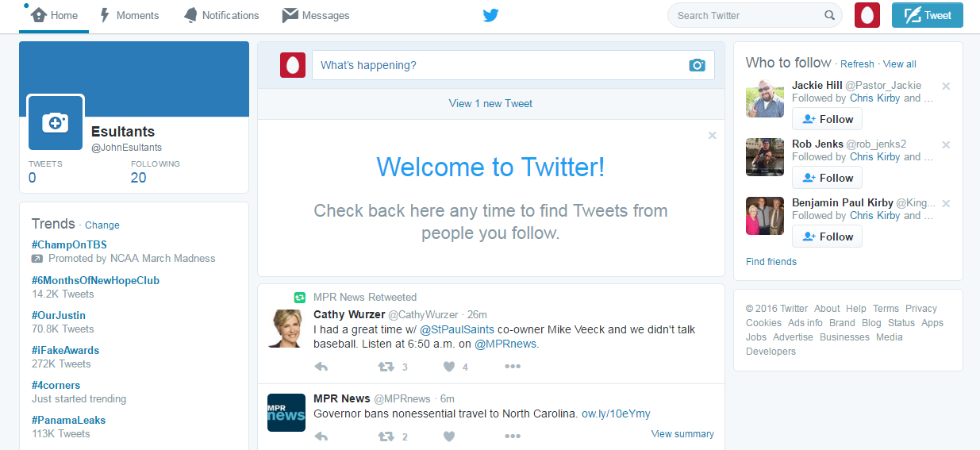This screenshot has height=450, width=980.
Task: Click Benjamin Paul Kirby's avatar
Action: (x=765, y=216)
